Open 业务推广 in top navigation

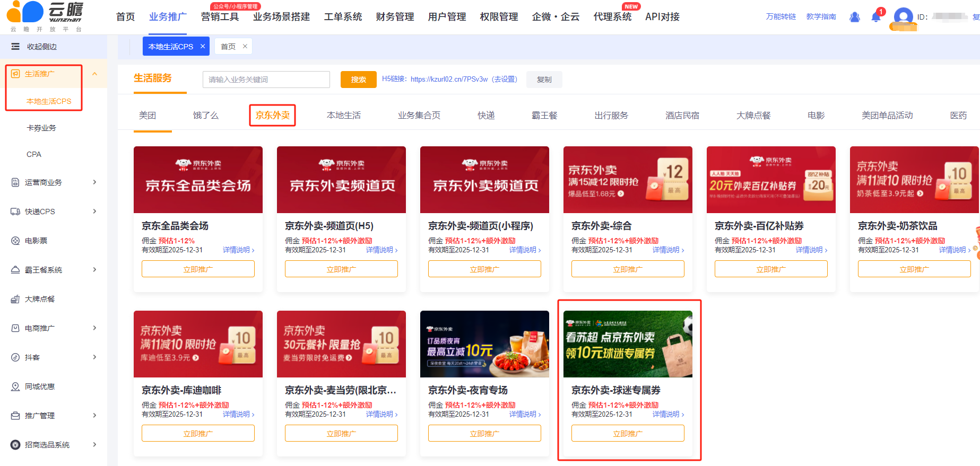pos(168,17)
